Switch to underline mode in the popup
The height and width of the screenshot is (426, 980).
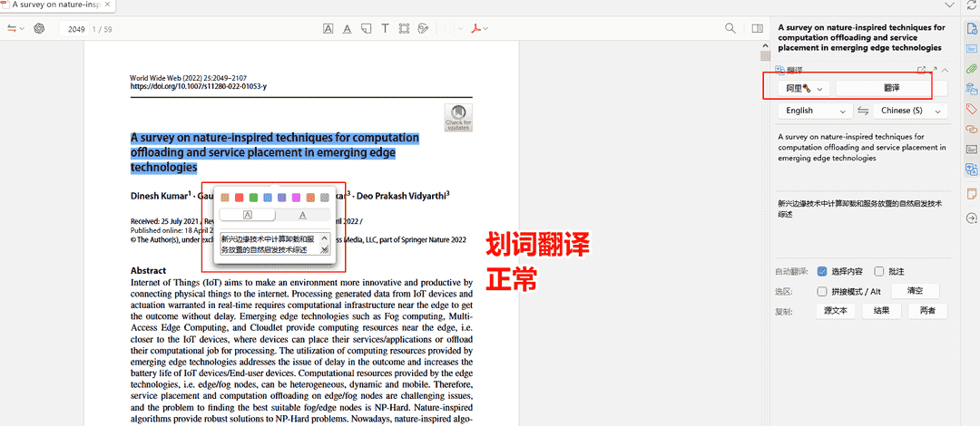click(303, 215)
